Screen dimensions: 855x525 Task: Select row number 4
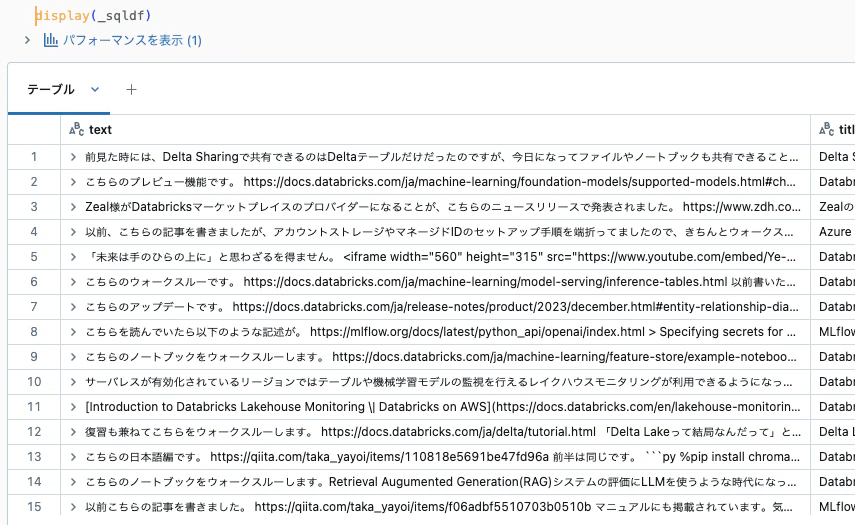click(x=34, y=232)
